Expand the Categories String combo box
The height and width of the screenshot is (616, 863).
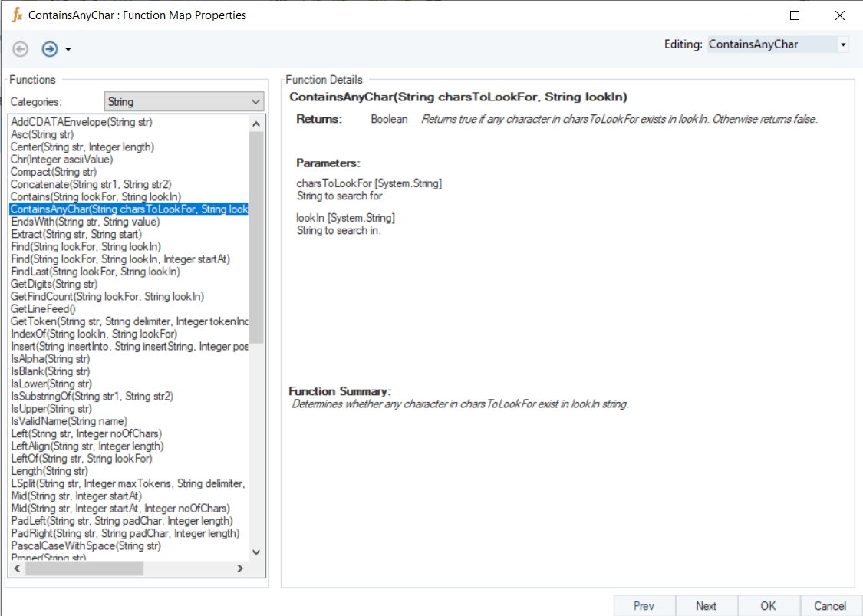(x=255, y=101)
